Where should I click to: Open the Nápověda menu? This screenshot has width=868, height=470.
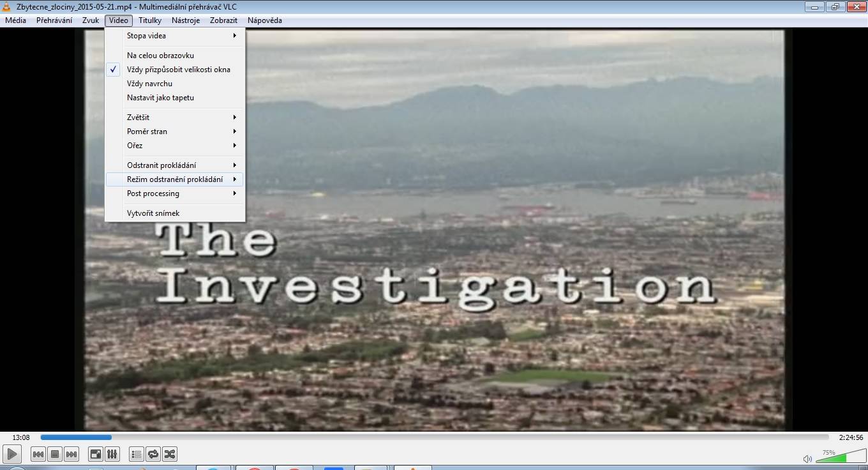[265, 20]
